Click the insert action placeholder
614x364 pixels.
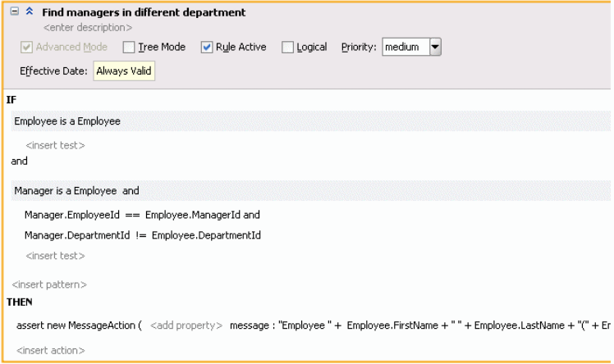[x=51, y=351]
